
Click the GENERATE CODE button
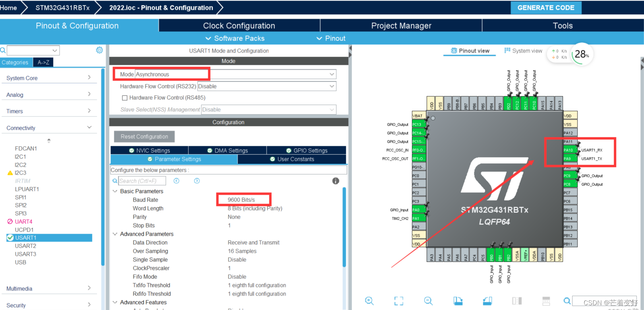[546, 8]
